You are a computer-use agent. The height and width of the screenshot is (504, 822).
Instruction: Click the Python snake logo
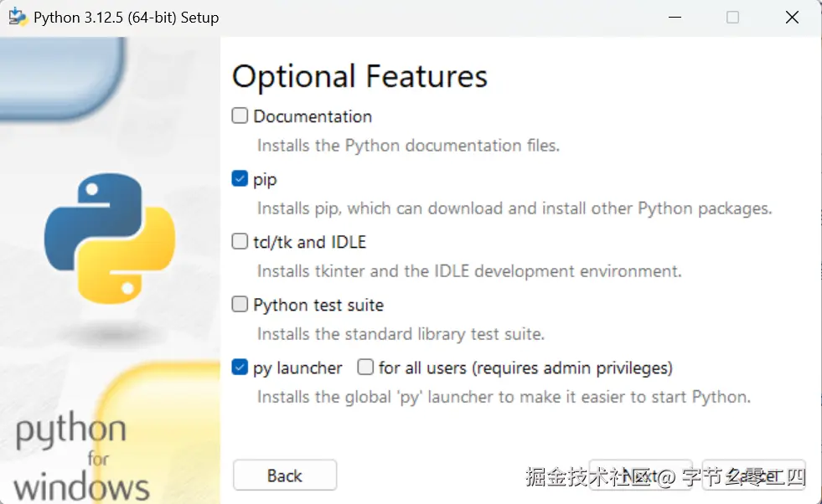pyautogui.click(x=109, y=238)
